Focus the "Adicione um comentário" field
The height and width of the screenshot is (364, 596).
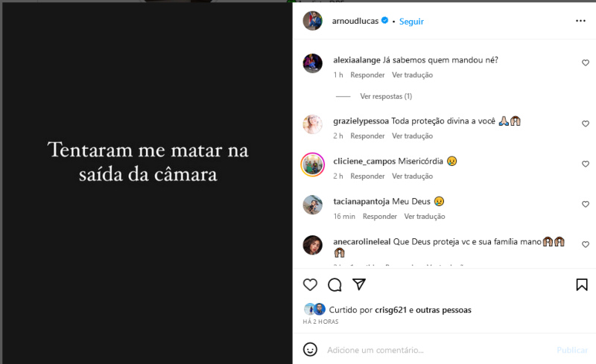[432, 350]
